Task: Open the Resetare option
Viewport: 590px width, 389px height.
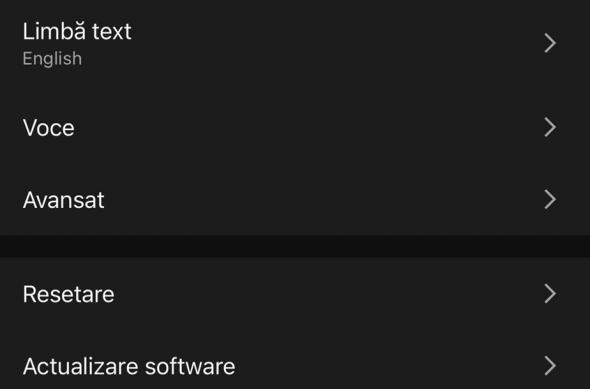Action: pos(295,294)
